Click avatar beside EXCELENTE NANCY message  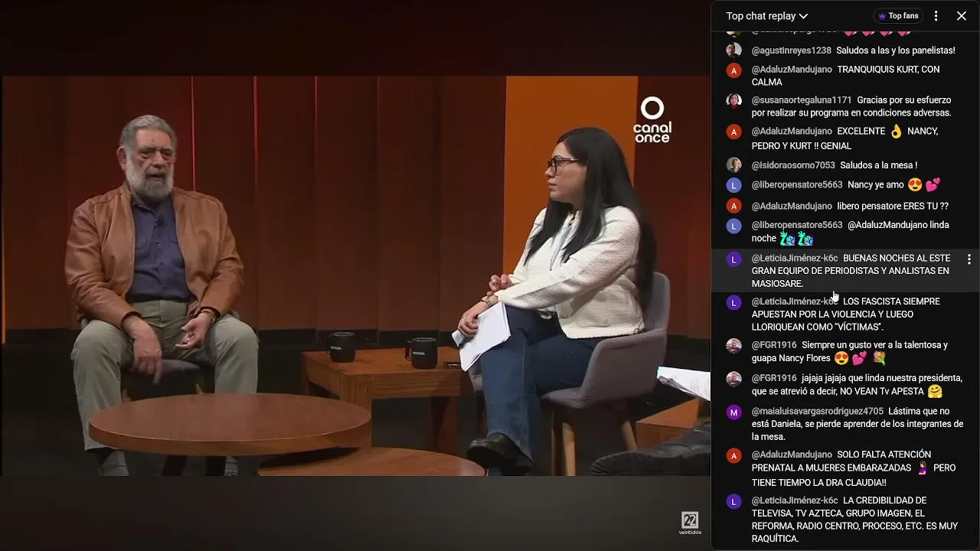point(733,132)
